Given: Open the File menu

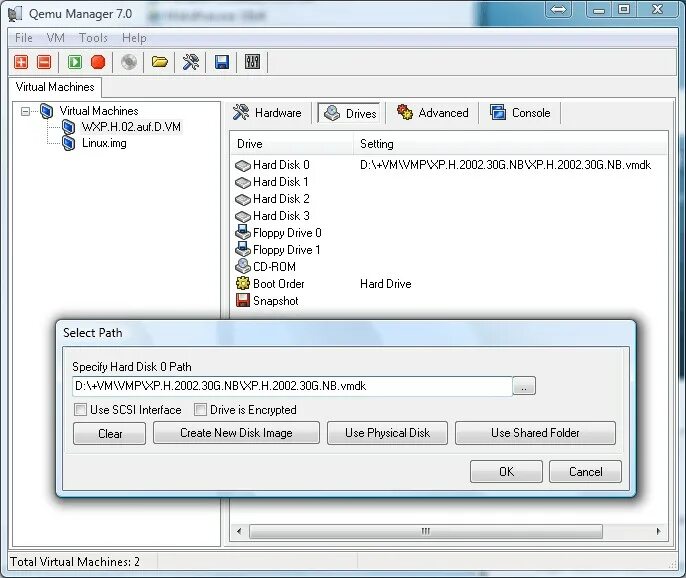Looking at the screenshot, I should tap(24, 38).
